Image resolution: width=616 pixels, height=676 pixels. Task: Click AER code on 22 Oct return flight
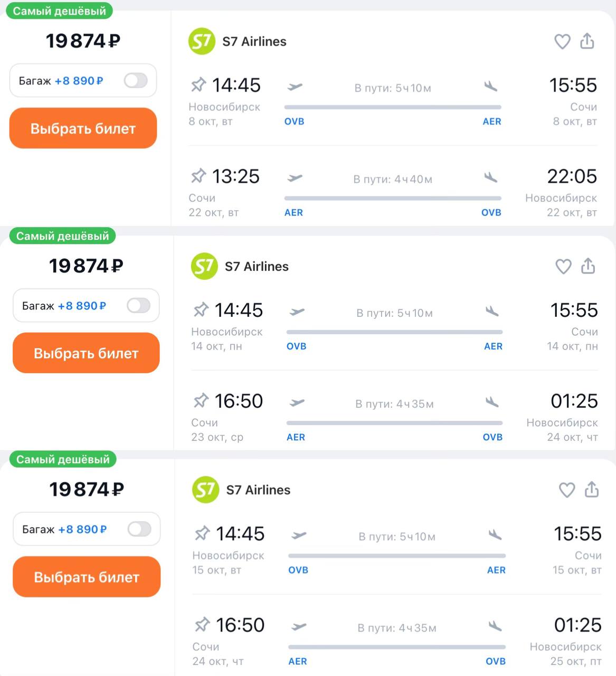293,212
